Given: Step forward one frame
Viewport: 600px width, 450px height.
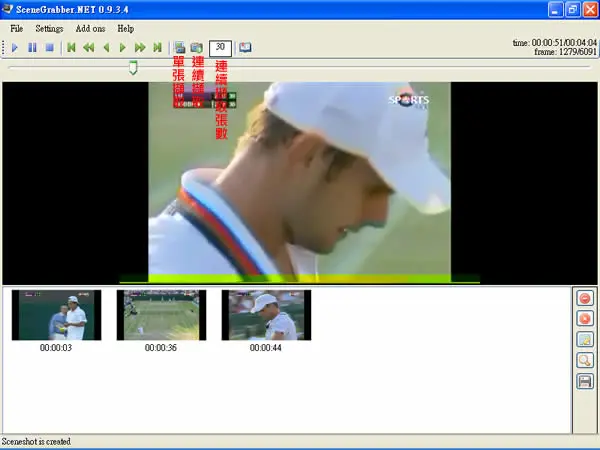Looking at the screenshot, I should (x=122, y=47).
